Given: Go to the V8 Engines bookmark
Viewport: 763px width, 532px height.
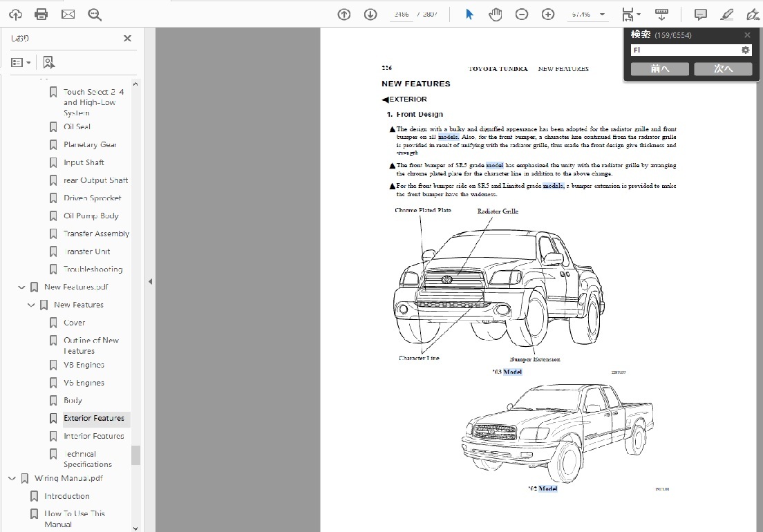Looking at the screenshot, I should (84, 365).
